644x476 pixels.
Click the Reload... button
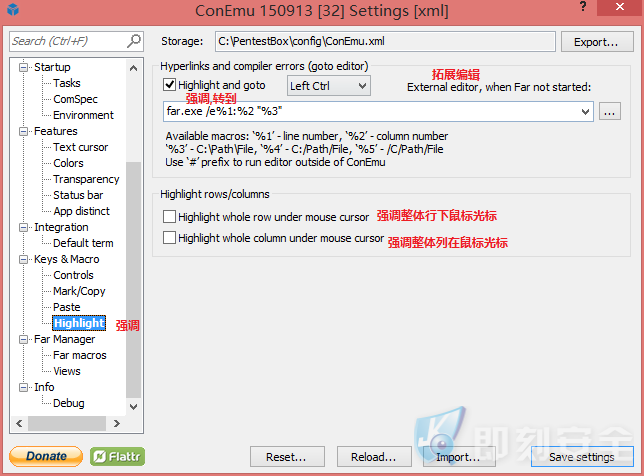click(374, 457)
